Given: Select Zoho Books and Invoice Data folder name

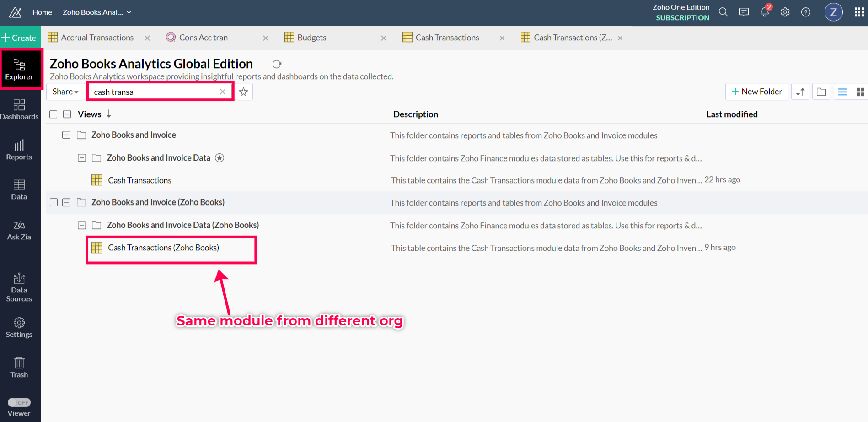Looking at the screenshot, I should click(159, 158).
